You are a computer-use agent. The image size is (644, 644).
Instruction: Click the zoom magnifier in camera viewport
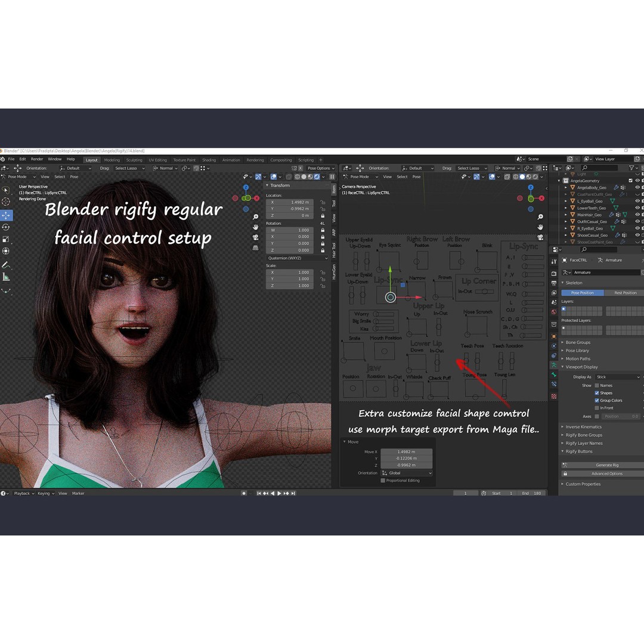point(540,217)
